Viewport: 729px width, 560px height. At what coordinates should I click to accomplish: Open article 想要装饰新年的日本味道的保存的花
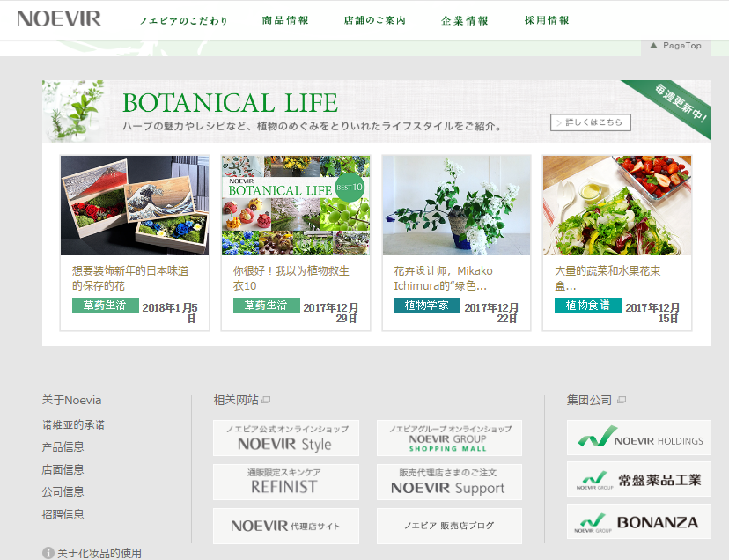(130, 278)
